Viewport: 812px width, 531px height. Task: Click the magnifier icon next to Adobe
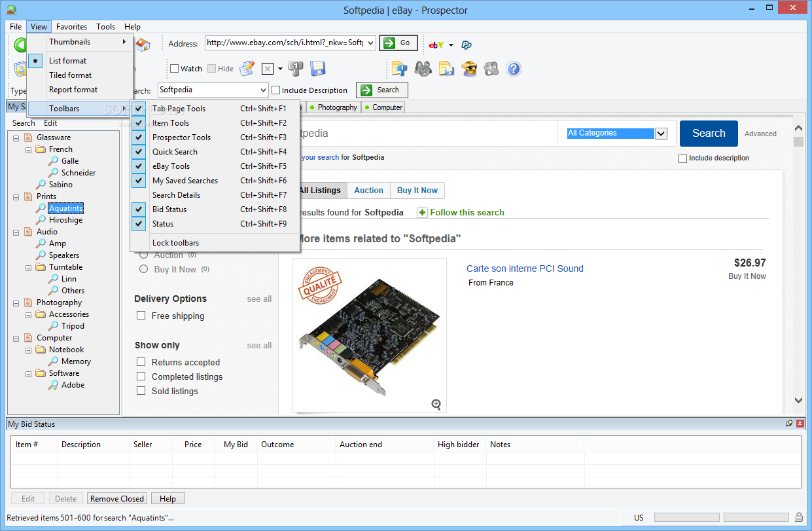54,385
